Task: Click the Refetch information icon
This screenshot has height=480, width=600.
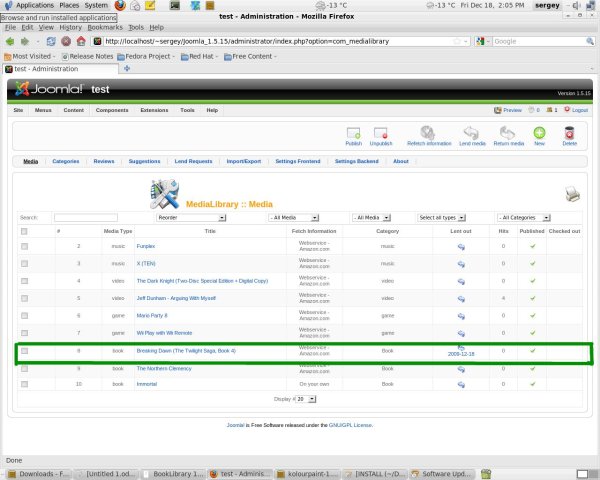Action: tap(427, 133)
